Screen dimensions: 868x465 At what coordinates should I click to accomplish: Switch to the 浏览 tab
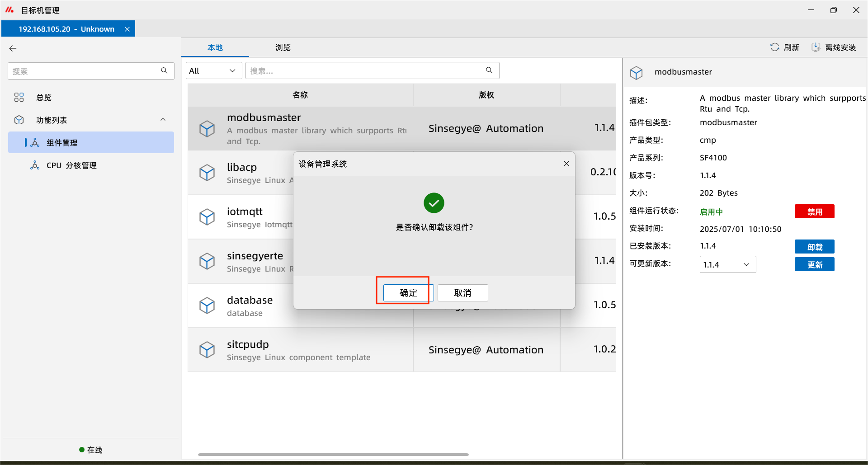point(283,47)
